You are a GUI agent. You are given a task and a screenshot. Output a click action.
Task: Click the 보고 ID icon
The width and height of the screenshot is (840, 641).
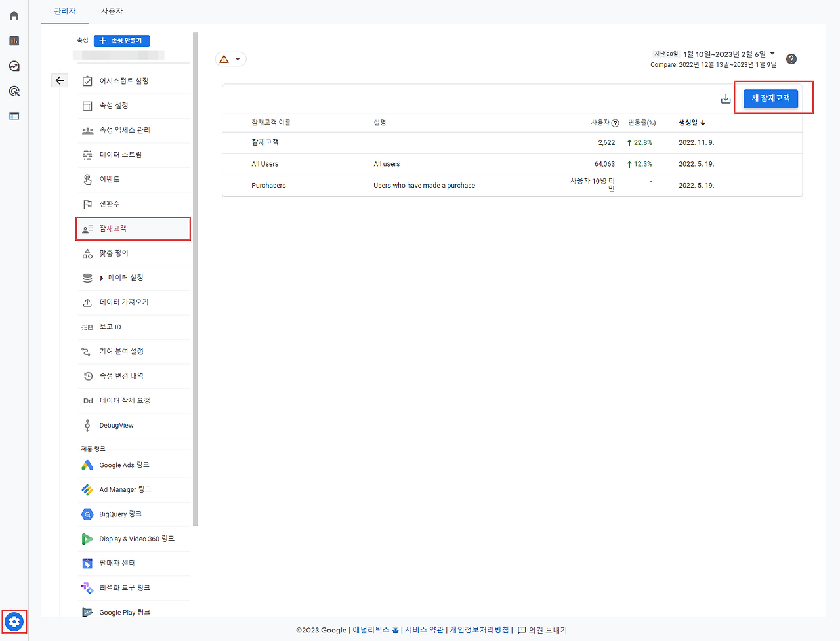click(87, 327)
